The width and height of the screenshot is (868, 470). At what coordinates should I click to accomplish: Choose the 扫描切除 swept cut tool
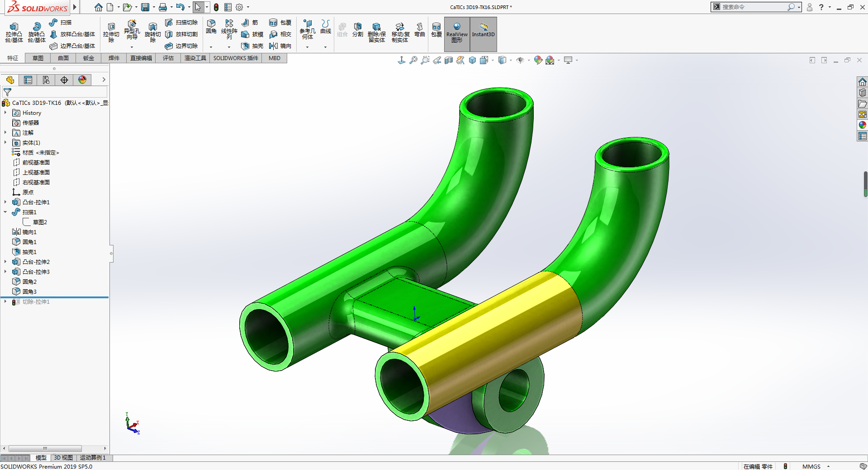click(x=181, y=23)
